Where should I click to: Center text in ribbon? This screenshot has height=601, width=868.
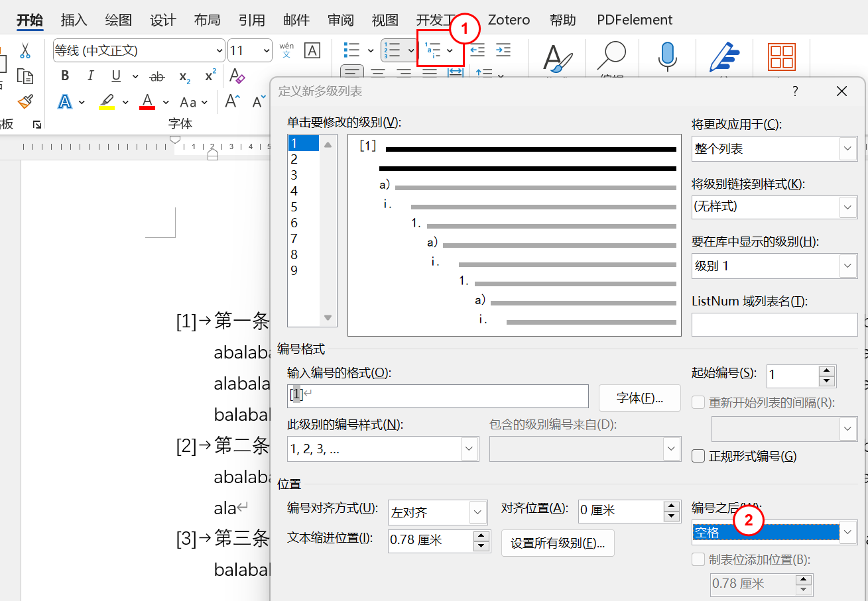(x=378, y=72)
